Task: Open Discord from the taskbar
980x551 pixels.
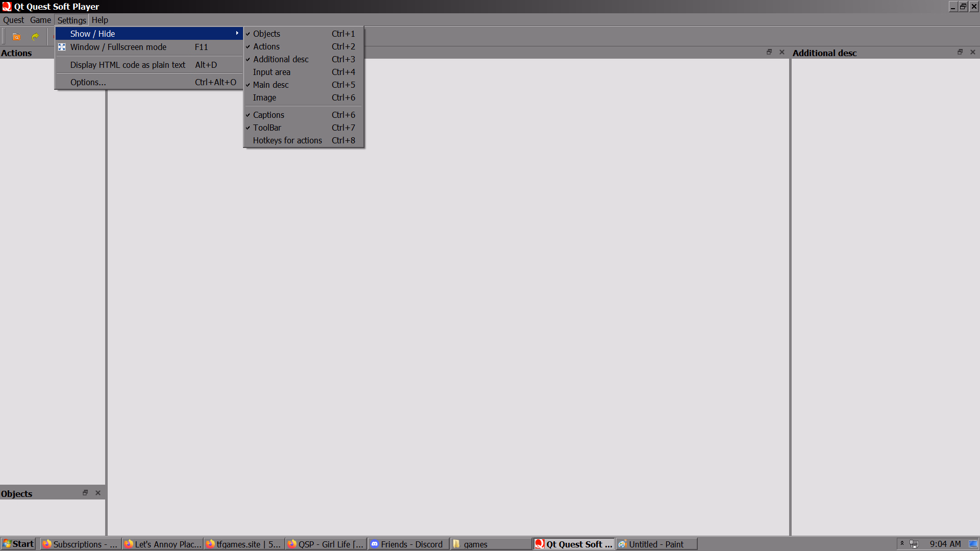Action: pos(407,544)
